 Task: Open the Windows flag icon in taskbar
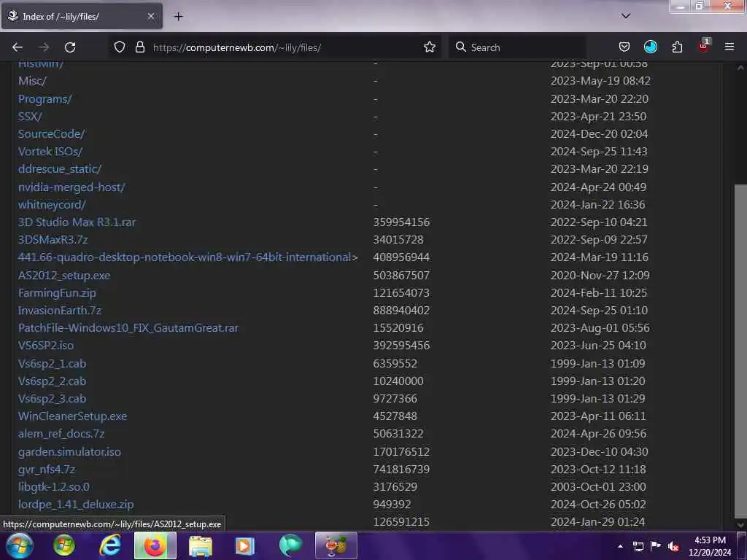point(64,545)
